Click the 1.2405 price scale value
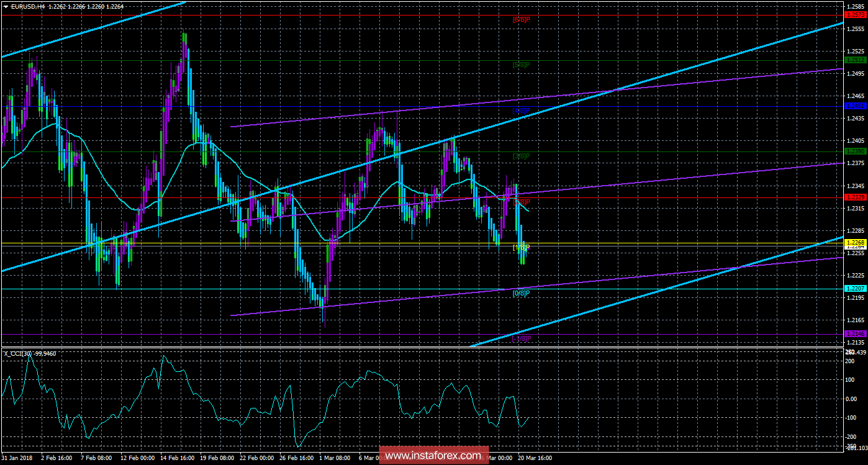The width and height of the screenshot is (868, 465). pos(855,141)
